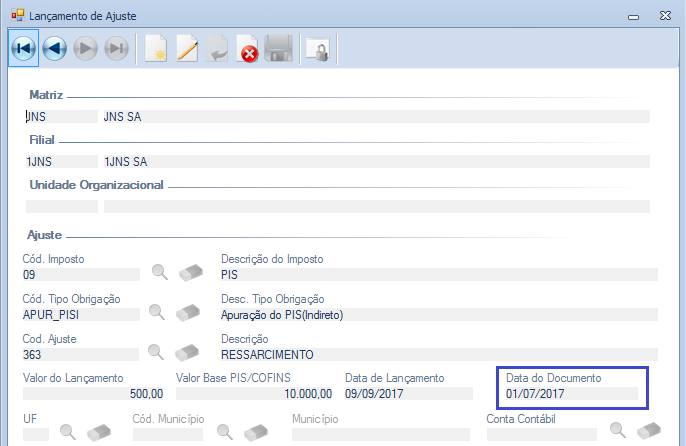The height and width of the screenshot is (446, 686).
Task: Click the Unidade Organizacional section header
Action: coord(97,185)
